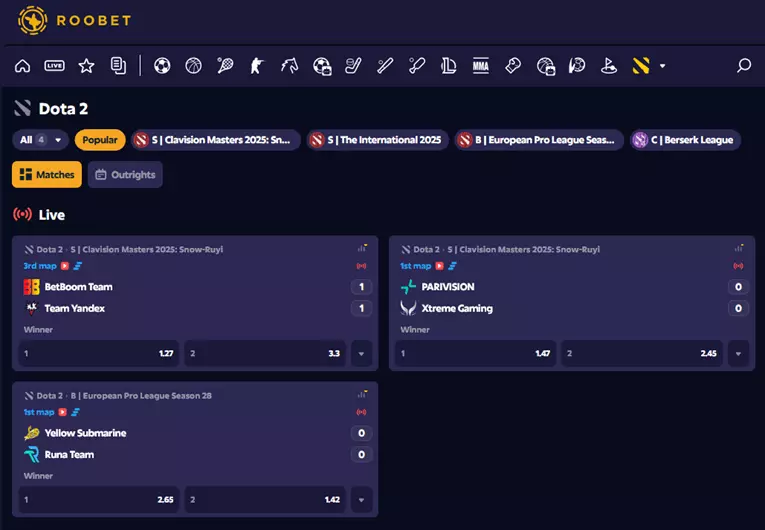Open BetBoom Team match statistics icon

(x=362, y=248)
